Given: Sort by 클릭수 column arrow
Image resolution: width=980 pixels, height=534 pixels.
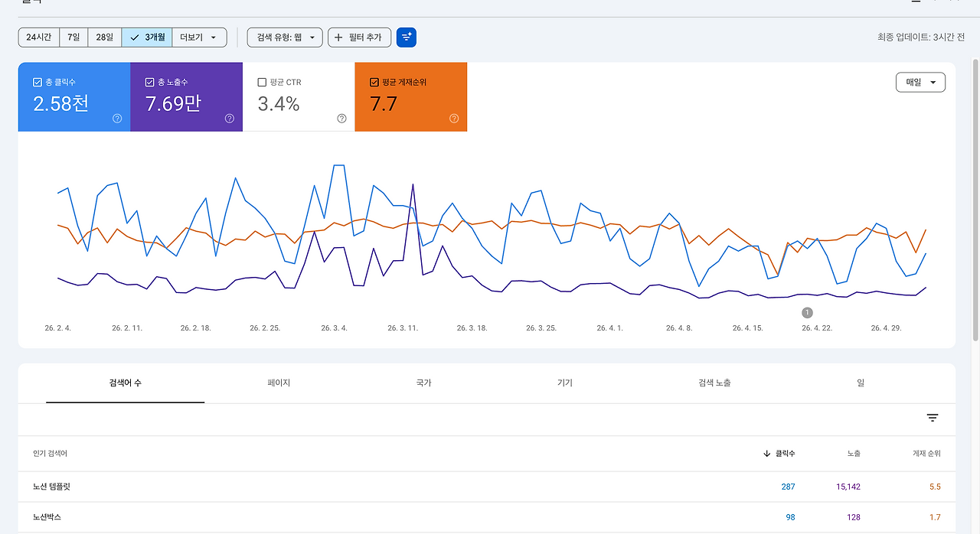Looking at the screenshot, I should pyautogui.click(x=766, y=454).
